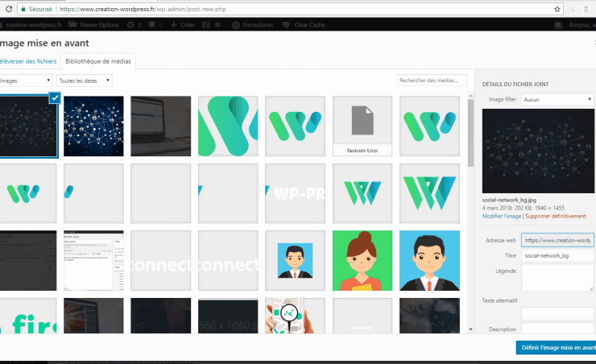Click the attachment preview image in details
This screenshot has width=596, height=364.
pyautogui.click(x=538, y=151)
